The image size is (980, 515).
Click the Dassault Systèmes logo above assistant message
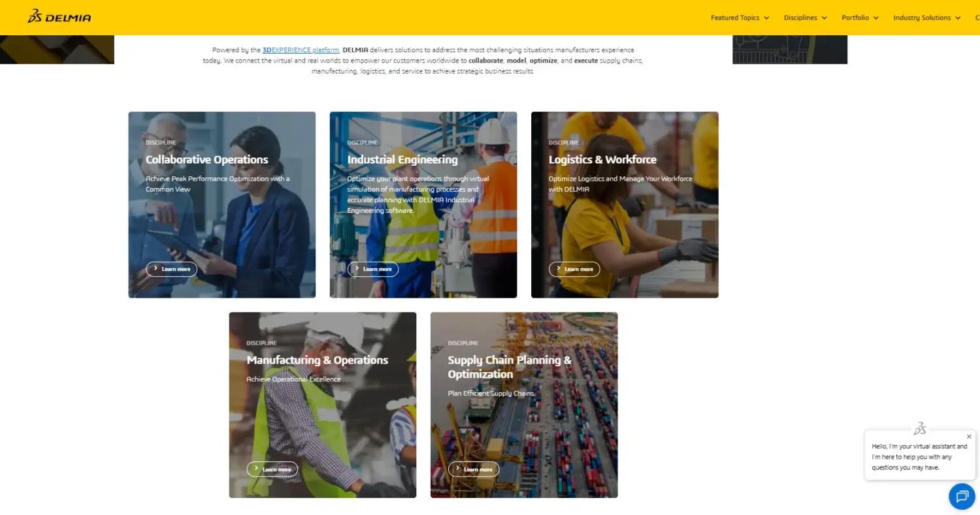[x=920, y=429]
